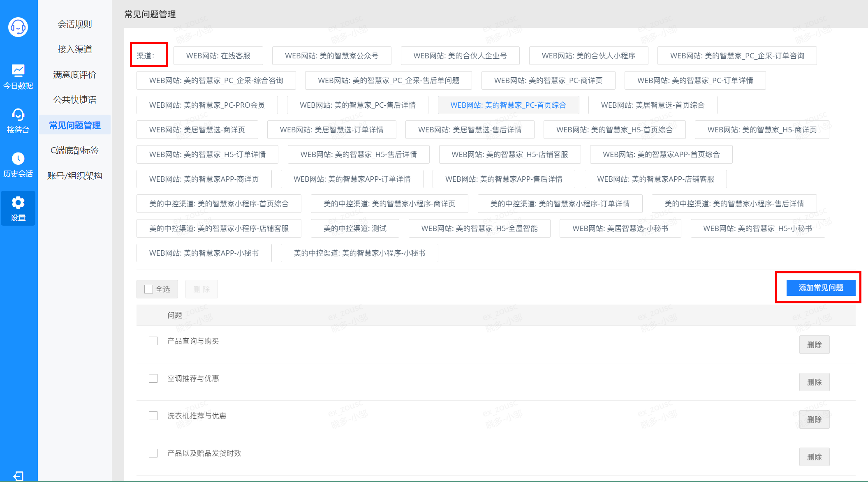868x485 pixels.
Task: Click the logout icon at sidebar bottom
Action: (x=18, y=476)
